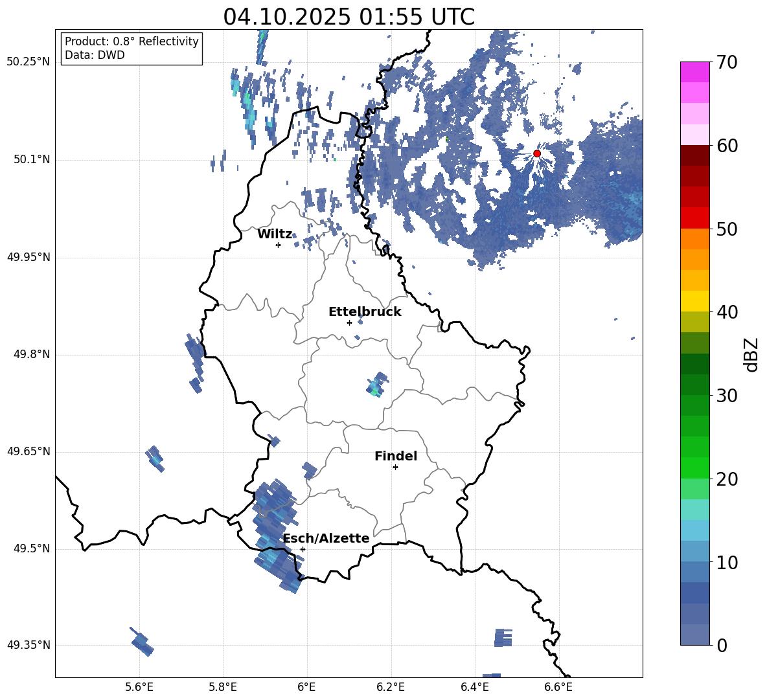Viewport: 767px width, 700px height.
Task: Click the 5.8°E longitude label
Action: [x=223, y=687]
